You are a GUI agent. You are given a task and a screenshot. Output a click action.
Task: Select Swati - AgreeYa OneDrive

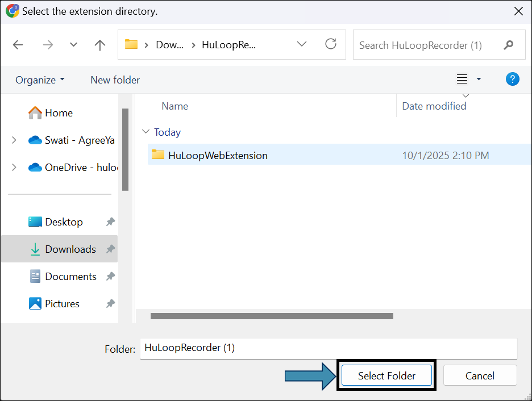click(x=71, y=140)
